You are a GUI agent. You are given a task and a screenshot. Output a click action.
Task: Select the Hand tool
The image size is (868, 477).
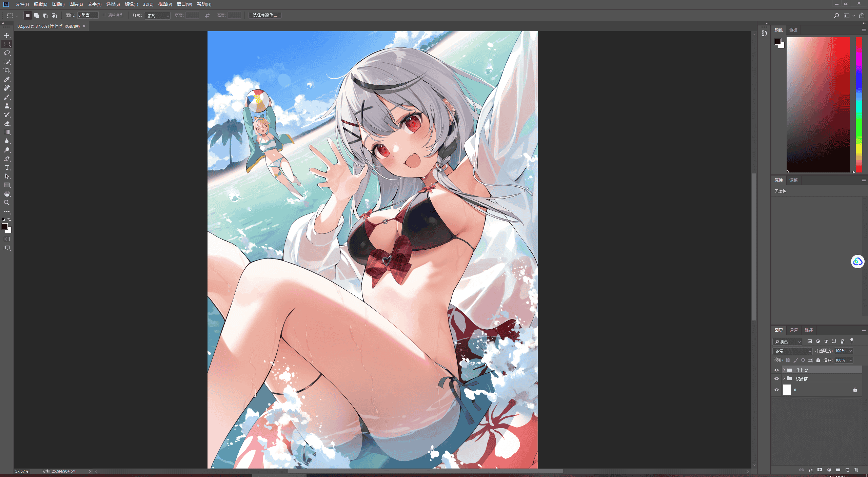[x=7, y=194]
